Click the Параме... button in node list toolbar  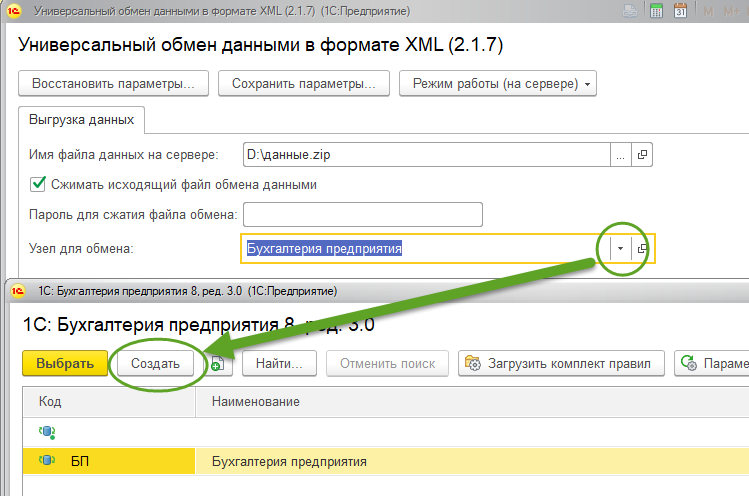click(x=712, y=364)
